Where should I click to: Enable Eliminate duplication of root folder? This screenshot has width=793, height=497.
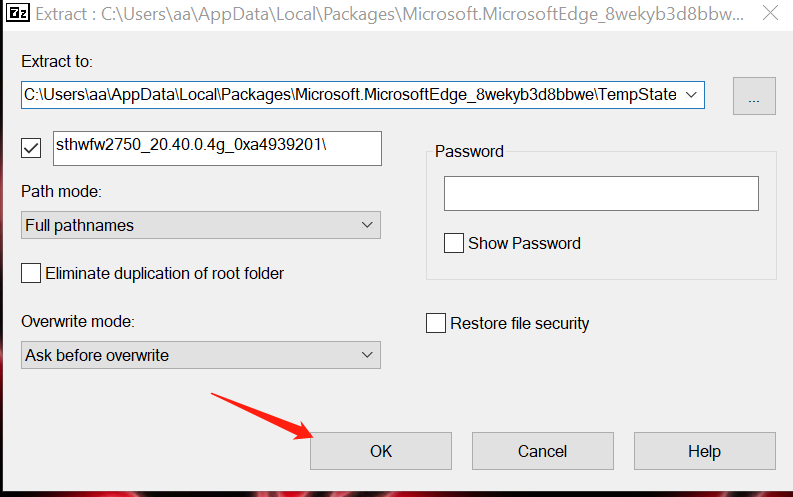[31, 273]
